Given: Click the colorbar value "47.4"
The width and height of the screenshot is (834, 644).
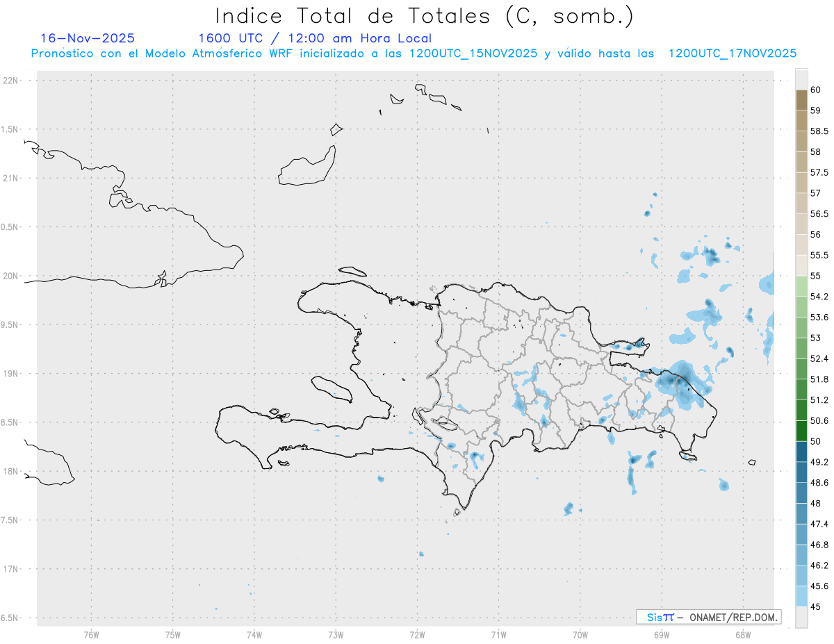Looking at the screenshot, I should pyautogui.click(x=819, y=524).
